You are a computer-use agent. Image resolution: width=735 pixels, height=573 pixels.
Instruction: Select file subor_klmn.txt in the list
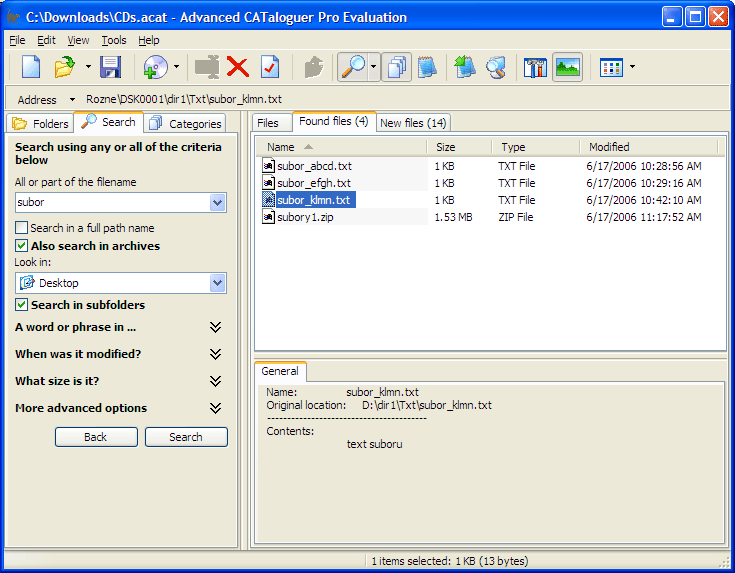click(314, 200)
